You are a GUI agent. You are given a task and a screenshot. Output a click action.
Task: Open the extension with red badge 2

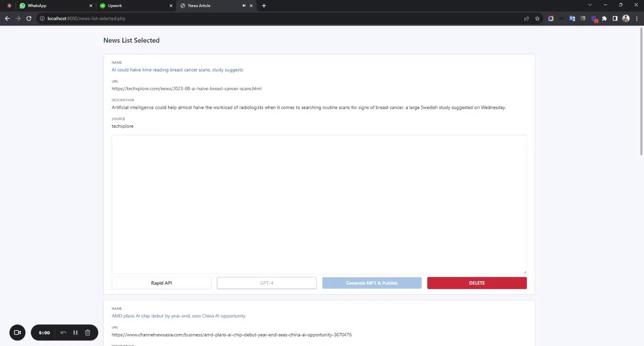594,19
